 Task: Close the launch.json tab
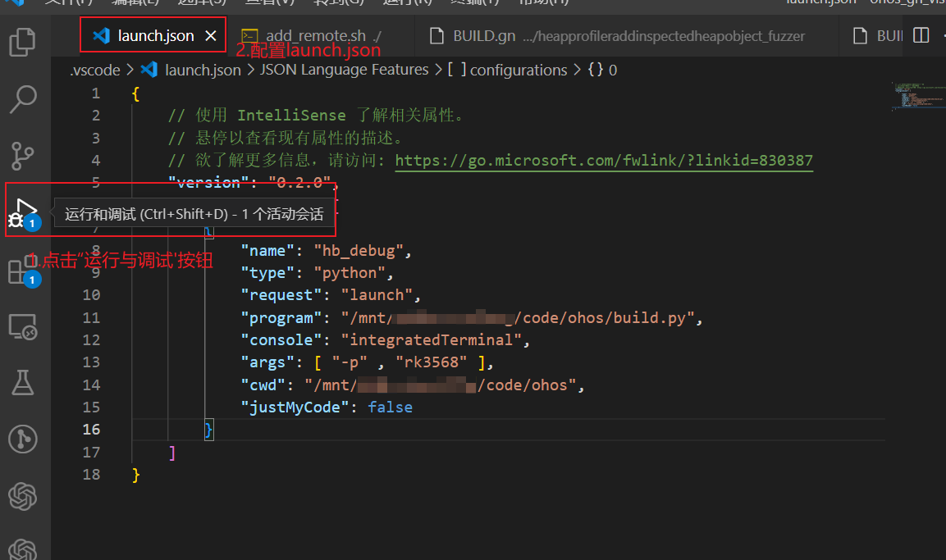(210, 36)
